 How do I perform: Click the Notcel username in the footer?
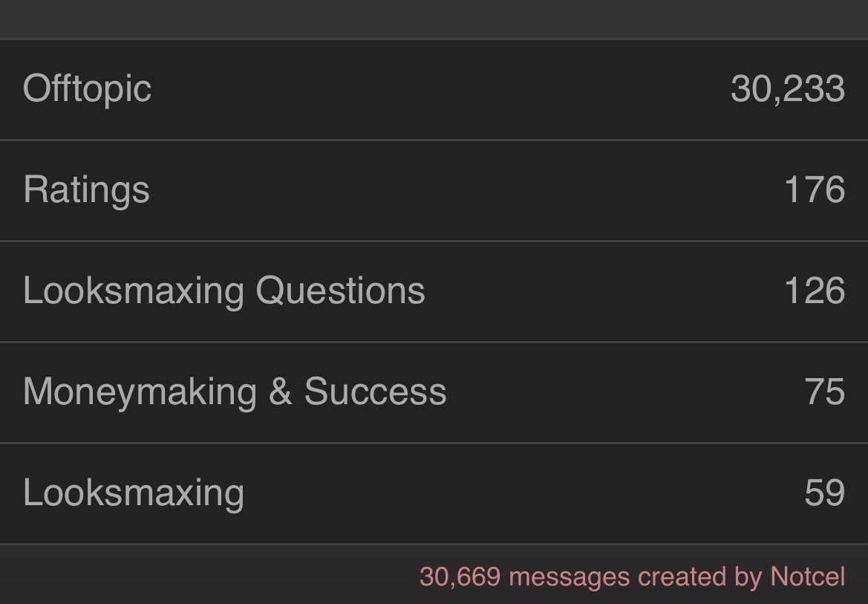click(807, 577)
